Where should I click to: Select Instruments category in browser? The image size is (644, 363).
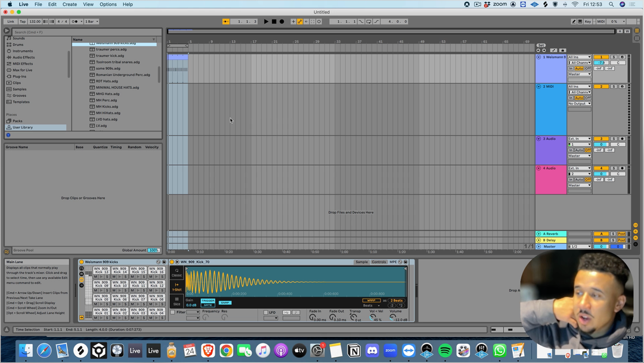[23, 51]
